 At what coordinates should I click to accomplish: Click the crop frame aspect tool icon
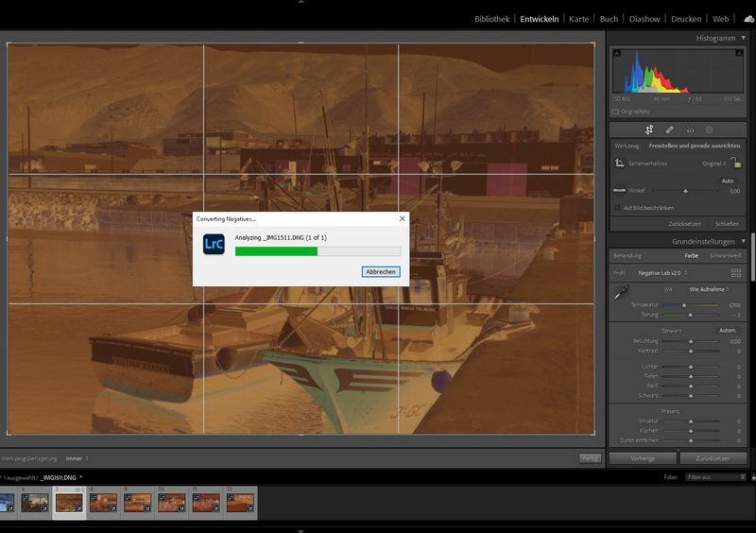click(x=620, y=163)
